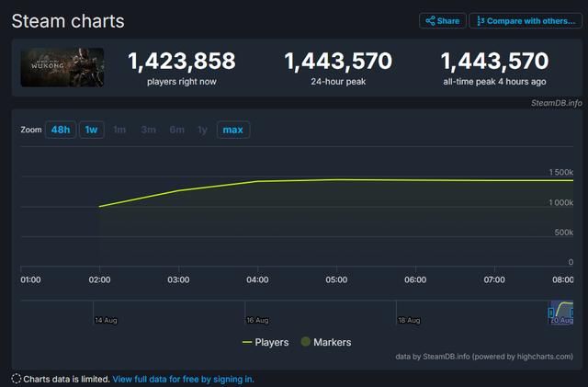Click the 1 000k y-axis label
The image size is (588, 387).
pos(561,203)
